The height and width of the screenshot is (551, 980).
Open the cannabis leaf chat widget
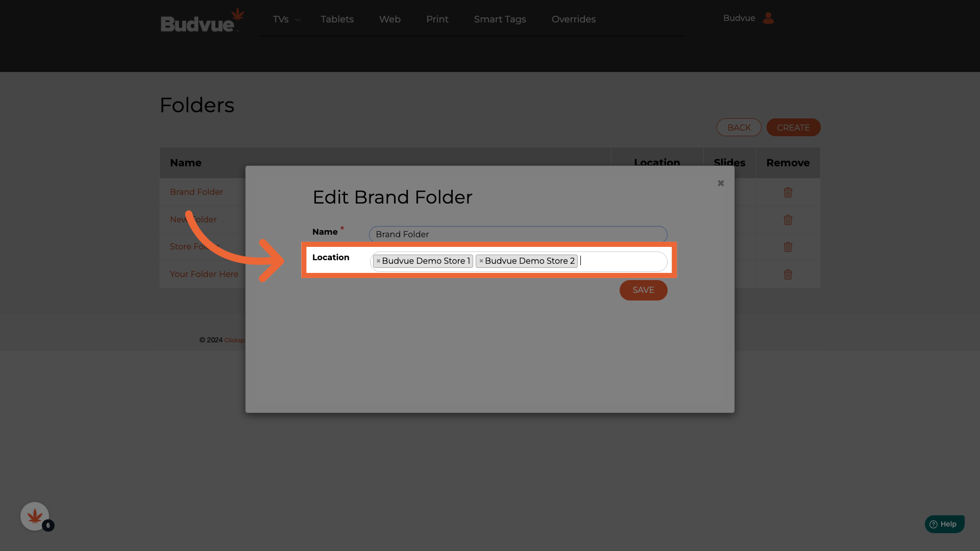35,516
